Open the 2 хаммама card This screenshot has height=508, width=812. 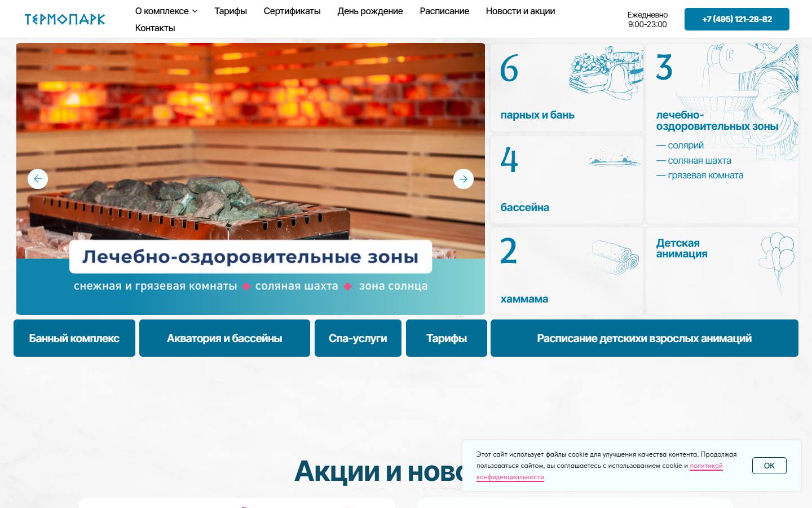click(x=567, y=271)
